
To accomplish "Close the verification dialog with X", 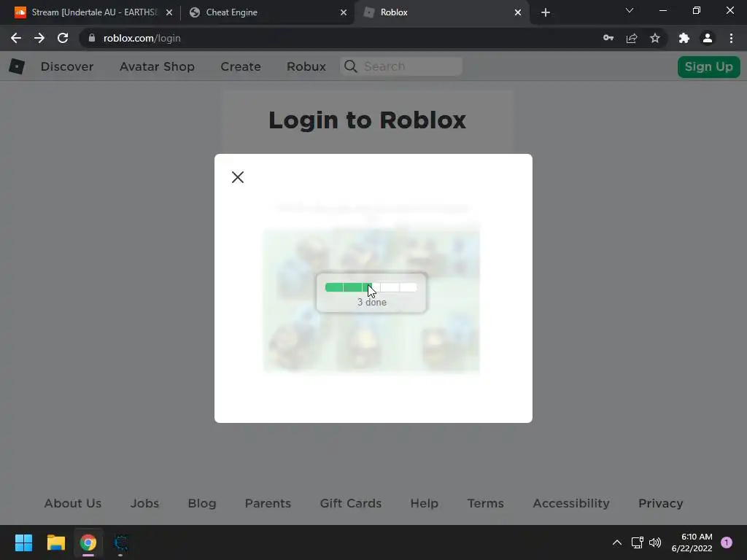I will tap(238, 177).
